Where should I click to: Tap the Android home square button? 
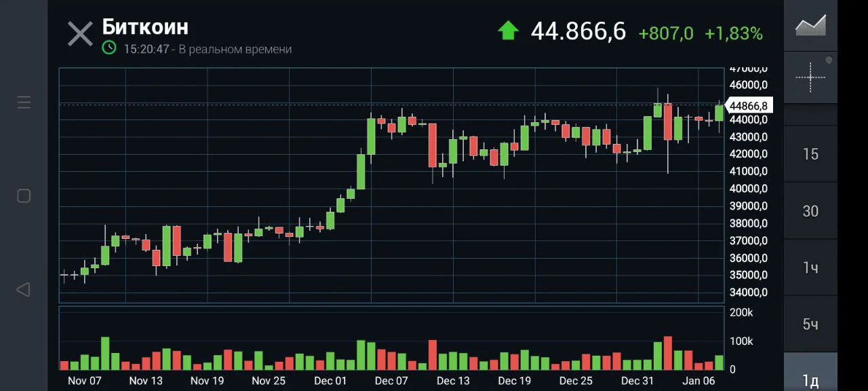pos(24,196)
